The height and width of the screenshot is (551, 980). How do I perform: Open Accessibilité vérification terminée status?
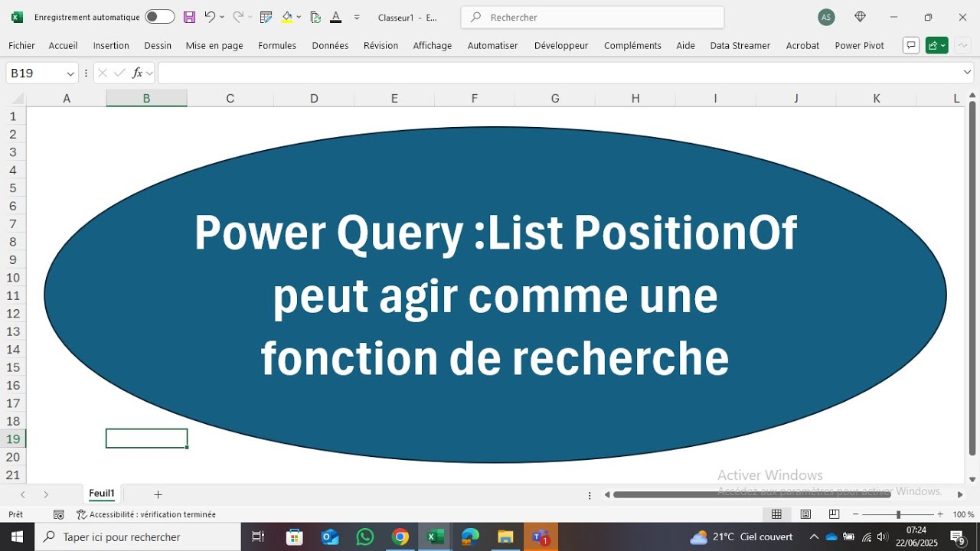tap(146, 514)
